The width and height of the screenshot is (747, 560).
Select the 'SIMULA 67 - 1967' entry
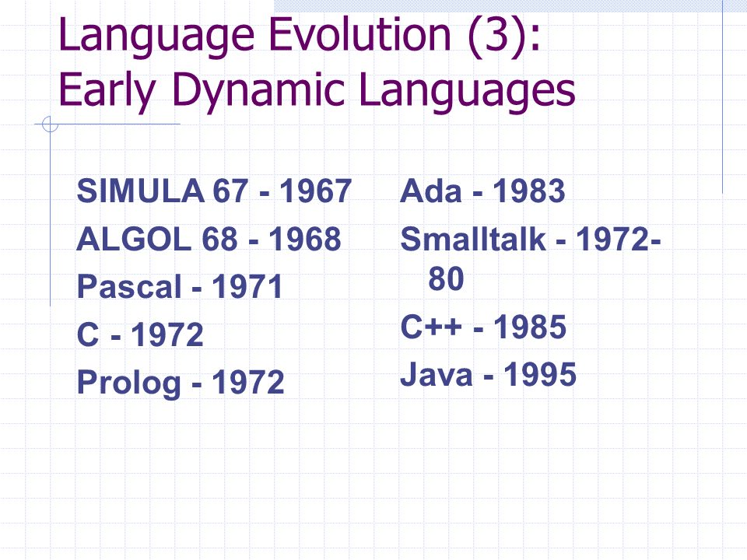click(215, 191)
